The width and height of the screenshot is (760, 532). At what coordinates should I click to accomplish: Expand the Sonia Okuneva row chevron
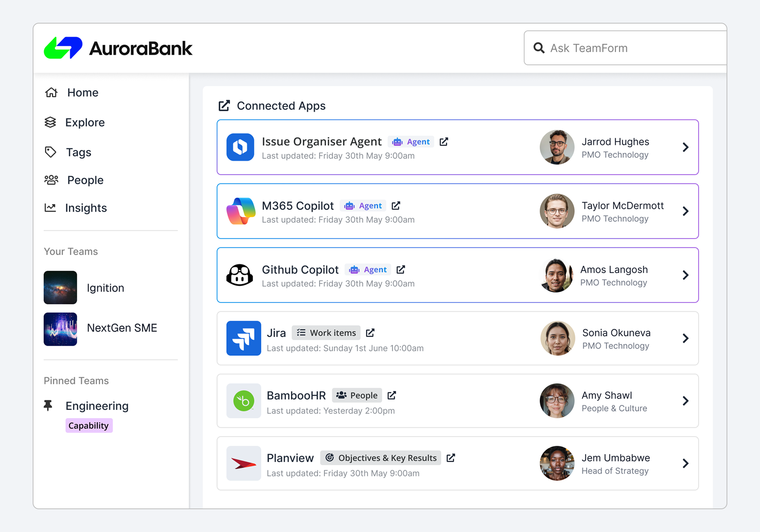(x=685, y=338)
